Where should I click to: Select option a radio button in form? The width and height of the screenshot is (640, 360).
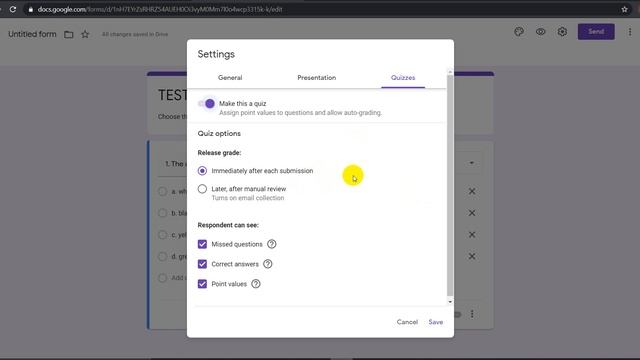click(162, 191)
